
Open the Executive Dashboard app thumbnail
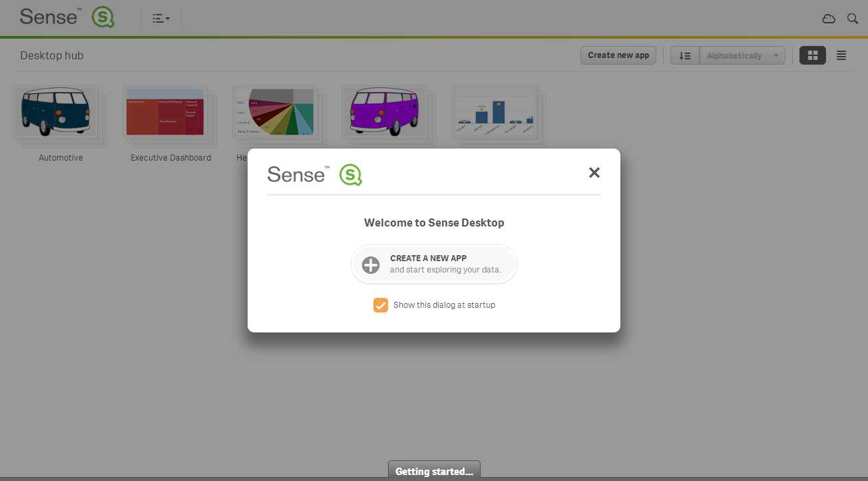click(168, 115)
